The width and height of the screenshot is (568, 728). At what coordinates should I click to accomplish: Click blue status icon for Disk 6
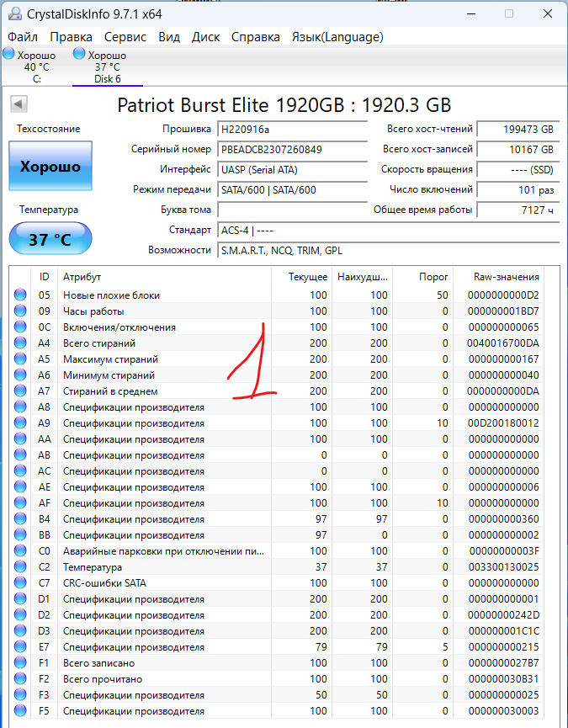click(x=79, y=53)
